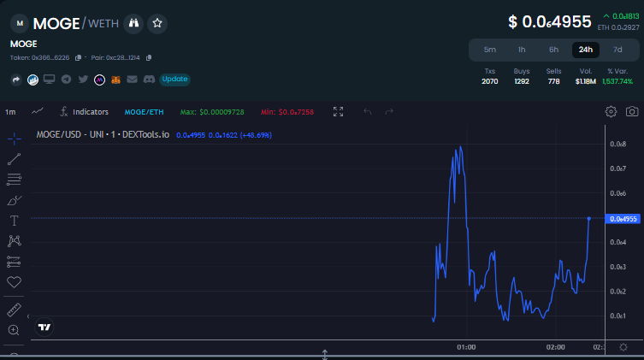This screenshot has width=644, height=360.
Task: Select the ruler measure tool
Action: (x=14, y=310)
